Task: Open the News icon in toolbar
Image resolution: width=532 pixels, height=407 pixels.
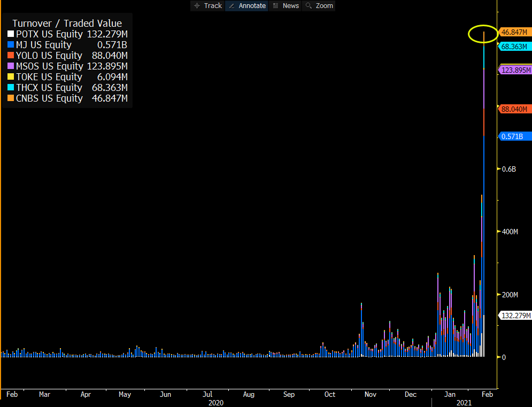Action: [x=276, y=6]
